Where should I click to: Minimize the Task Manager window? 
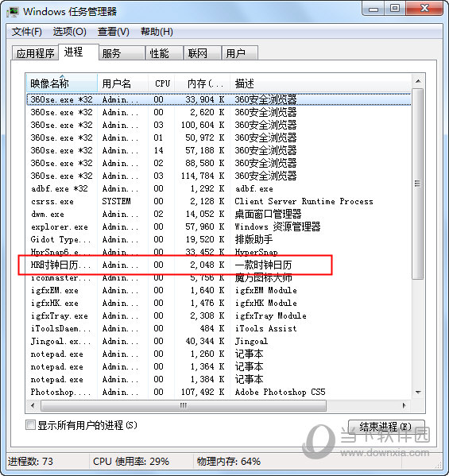point(374,9)
